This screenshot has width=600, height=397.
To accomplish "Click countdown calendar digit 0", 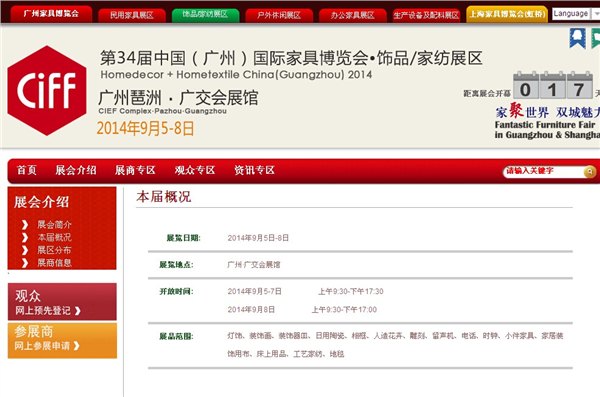I will (526, 86).
